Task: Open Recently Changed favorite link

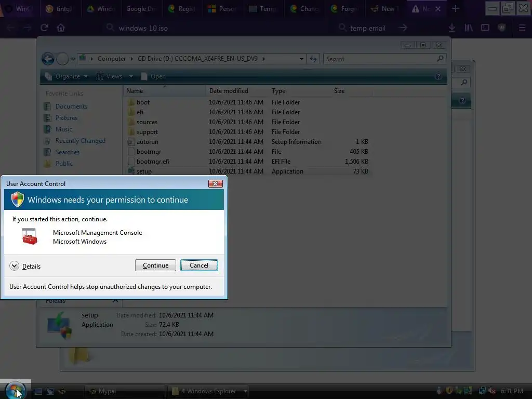Action: pos(75,140)
